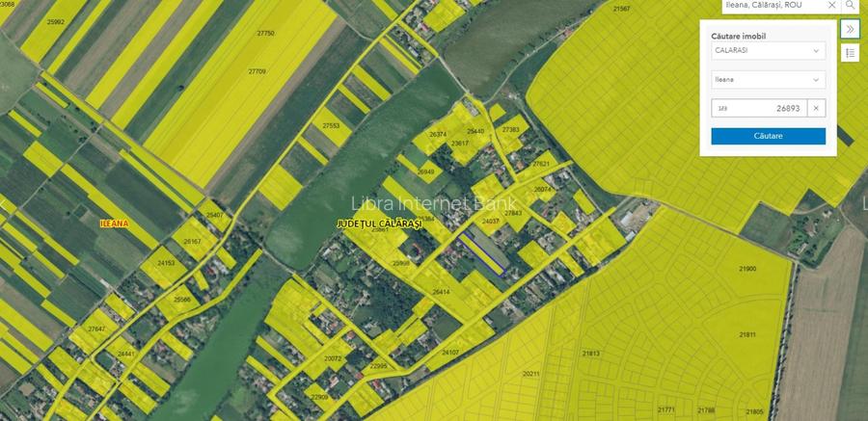Click the ILEANA map label
868x421 pixels.
tap(114, 224)
